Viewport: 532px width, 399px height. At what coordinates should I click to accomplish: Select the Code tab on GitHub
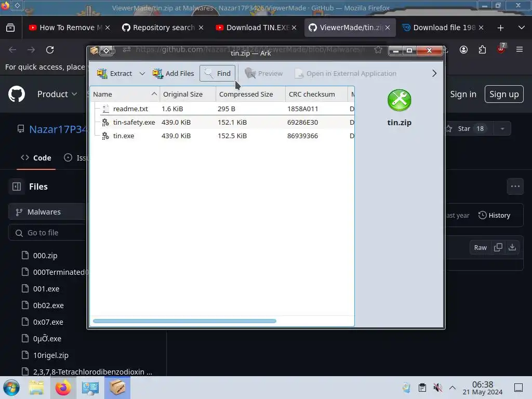point(36,158)
